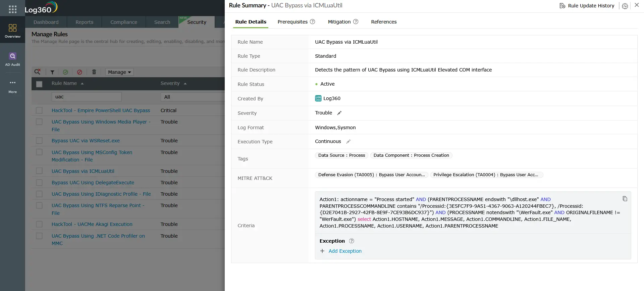
Task: Click the Data Source : Process tag
Action: pos(341,155)
